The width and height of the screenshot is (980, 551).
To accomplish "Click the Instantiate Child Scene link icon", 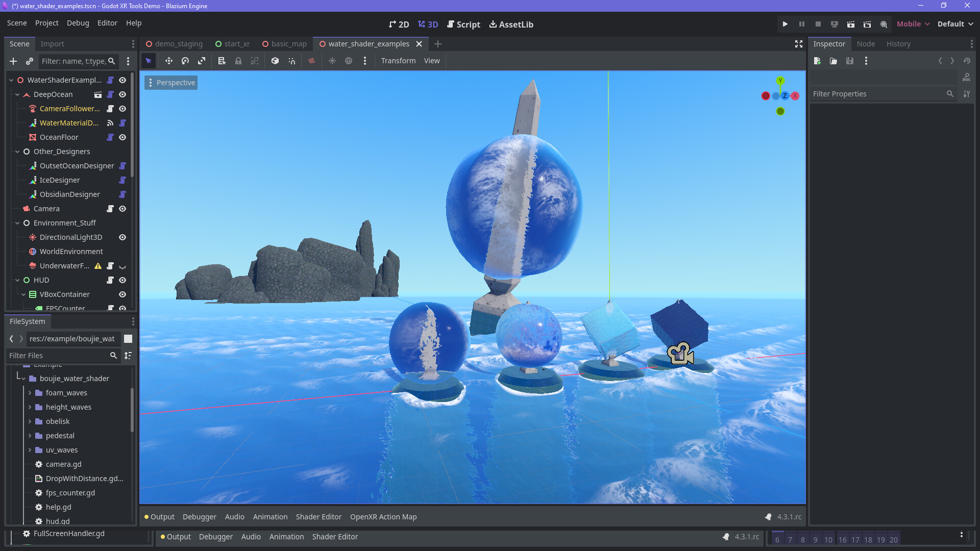I will (30, 61).
